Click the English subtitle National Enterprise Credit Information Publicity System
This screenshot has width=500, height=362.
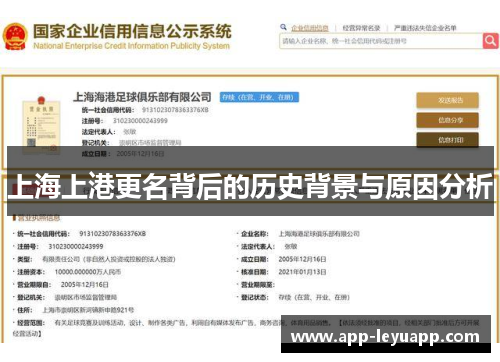(x=131, y=46)
